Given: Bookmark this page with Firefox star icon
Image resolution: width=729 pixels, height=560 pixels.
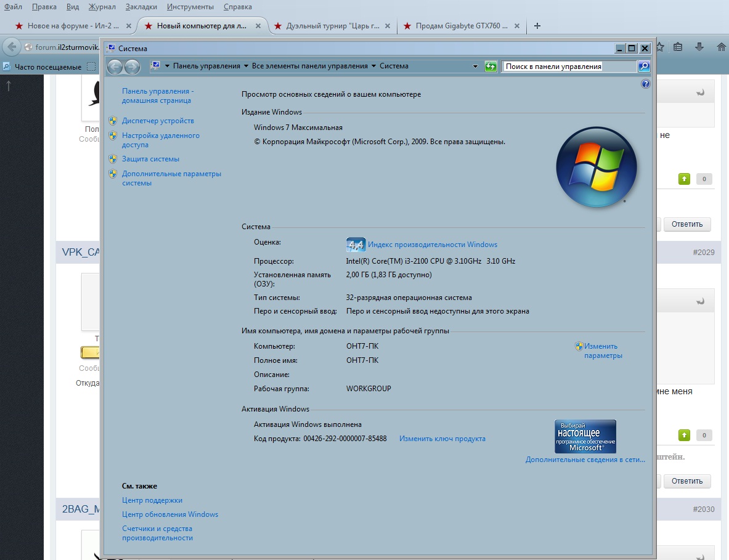Looking at the screenshot, I should (x=660, y=47).
